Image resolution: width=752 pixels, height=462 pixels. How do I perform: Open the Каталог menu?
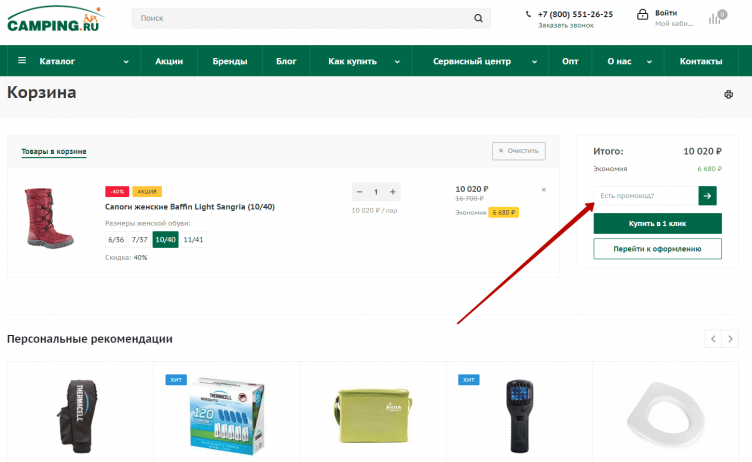tap(57, 61)
